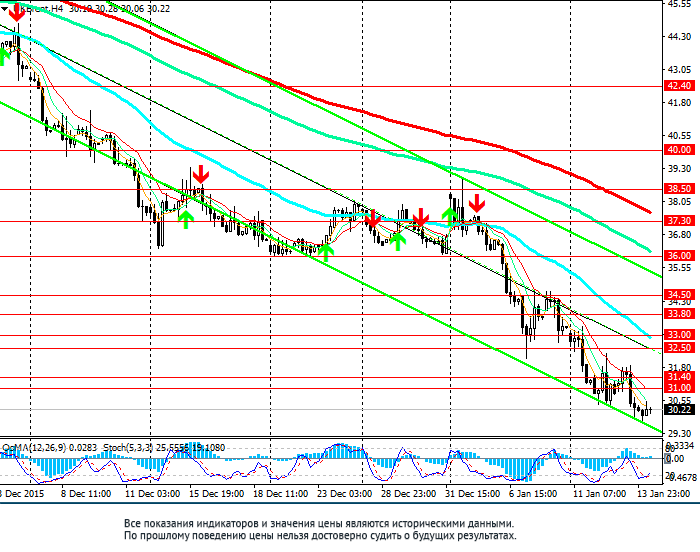Select the 31.00 red price level label

click(679, 388)
